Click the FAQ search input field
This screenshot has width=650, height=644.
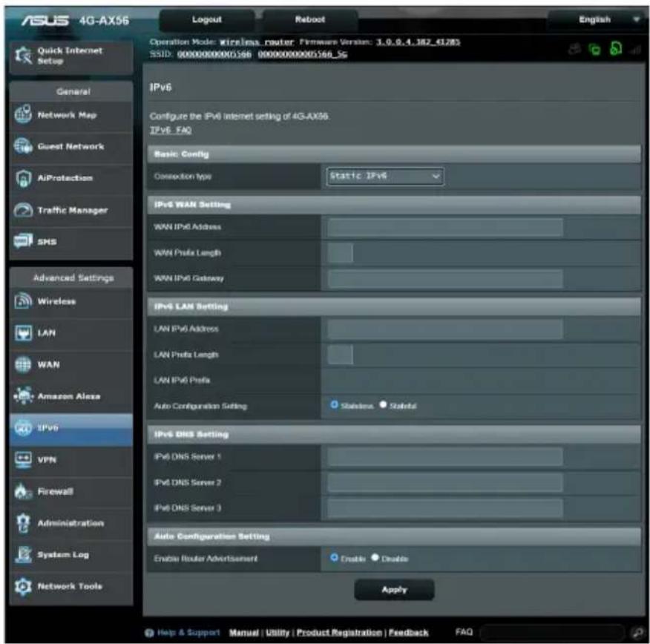(x=554, y=632)
